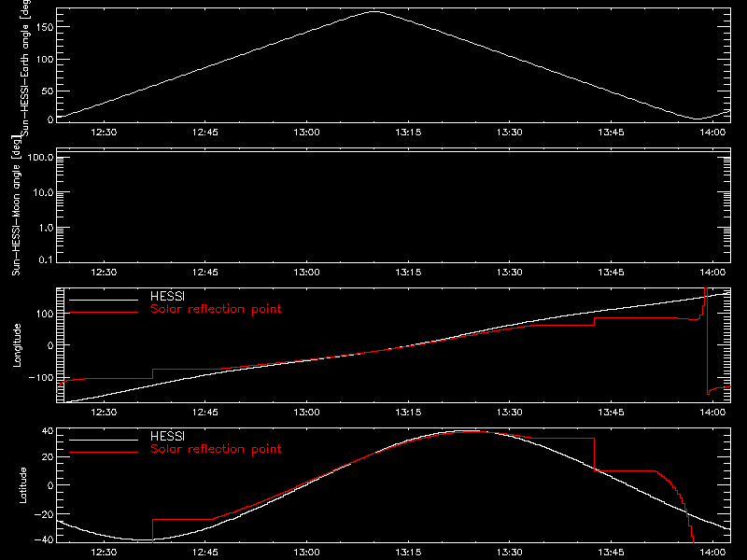Click the 40 tick on Latitude axis

pos(48,431)
